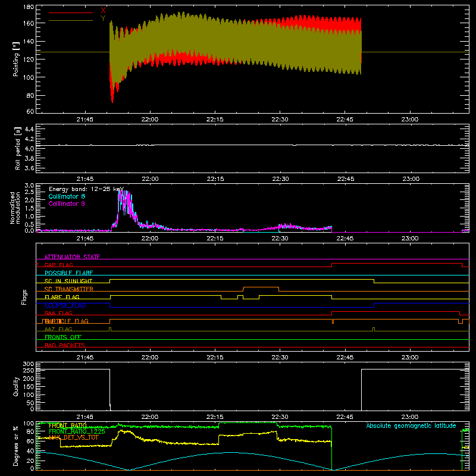Click the 3.6 tick on Roll period axis

tap(29, 168)
